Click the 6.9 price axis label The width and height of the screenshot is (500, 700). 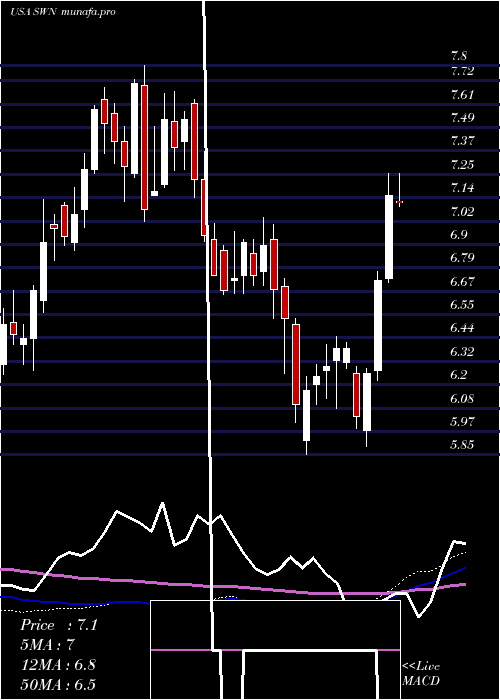click(459, 235)
